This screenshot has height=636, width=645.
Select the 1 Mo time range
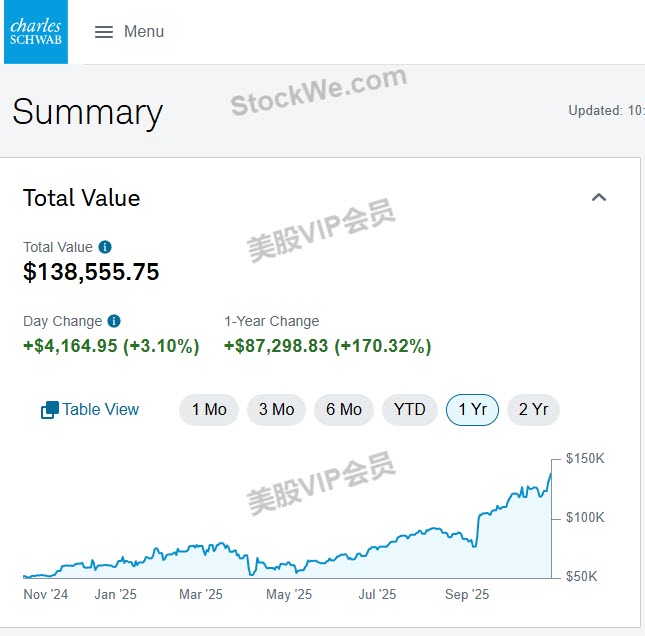(209, 410)
